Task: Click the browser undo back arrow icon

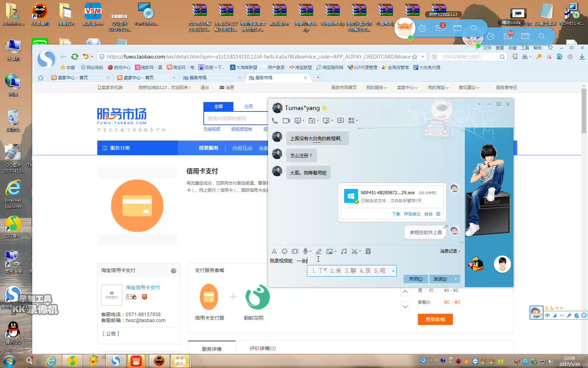Action: click(86, 56)
